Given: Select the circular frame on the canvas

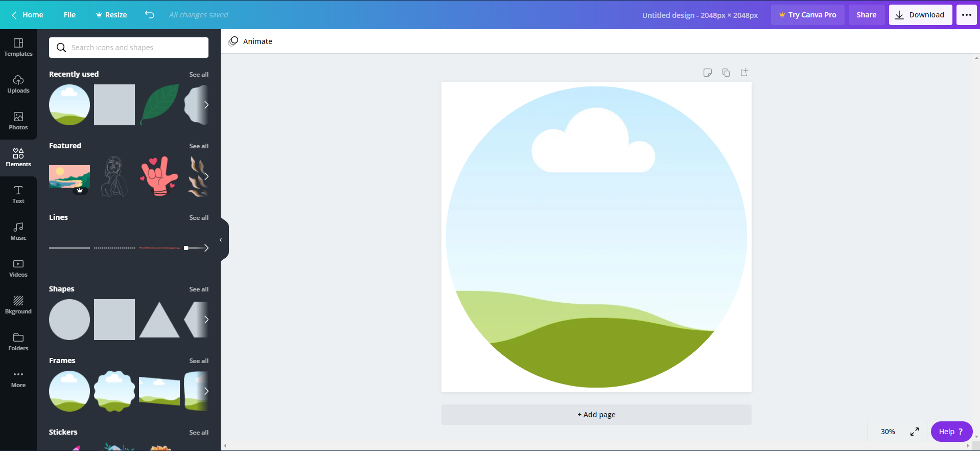Looking at the screenshot, I should 596,237.
